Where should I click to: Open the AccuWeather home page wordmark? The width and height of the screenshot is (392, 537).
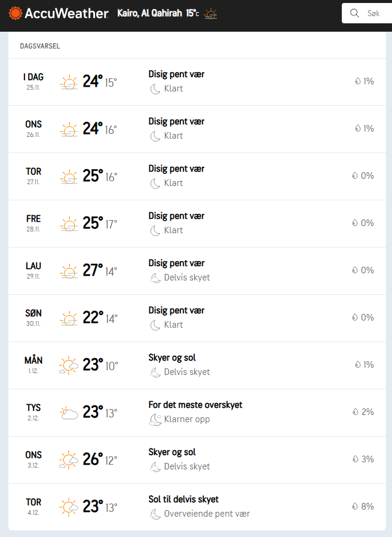click(x=66, y=13)
